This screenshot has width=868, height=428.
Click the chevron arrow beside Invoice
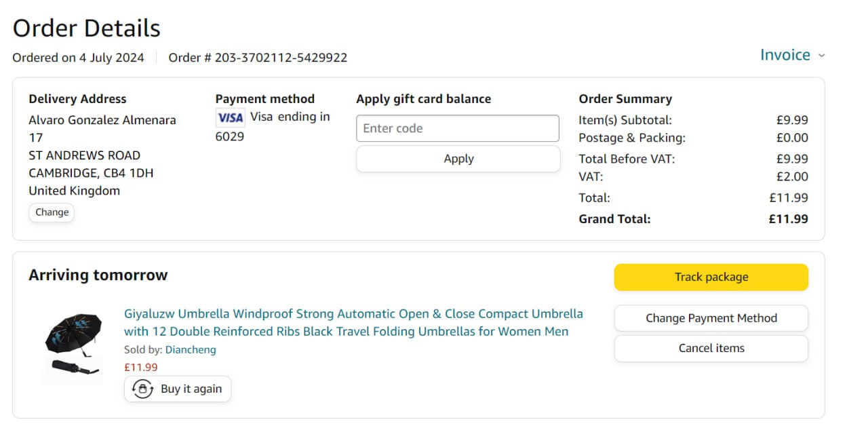pyautogui.click(x=822, y=56)
